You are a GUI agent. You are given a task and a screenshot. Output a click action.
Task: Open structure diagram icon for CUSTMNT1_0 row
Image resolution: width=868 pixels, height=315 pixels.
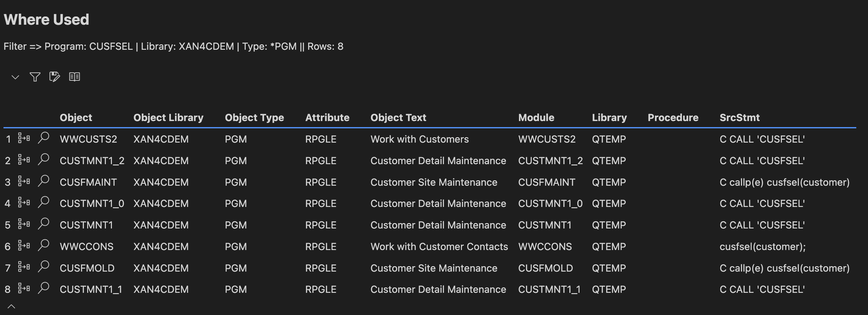[24, 202]
